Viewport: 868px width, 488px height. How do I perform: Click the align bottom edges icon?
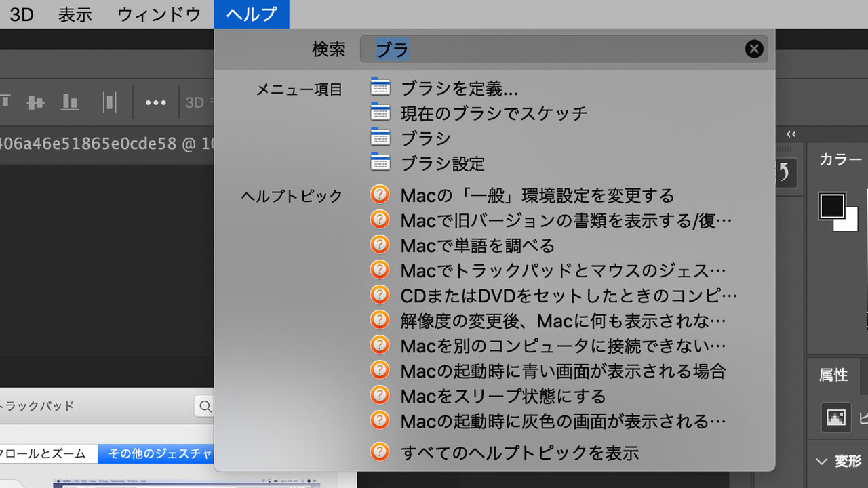point(70,102)
